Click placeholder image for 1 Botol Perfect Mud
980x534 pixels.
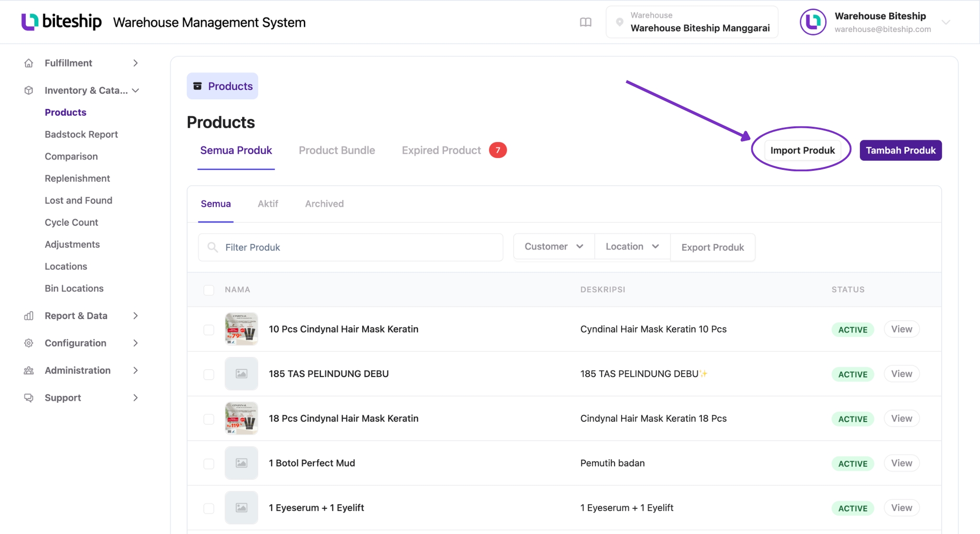point(241,463)
